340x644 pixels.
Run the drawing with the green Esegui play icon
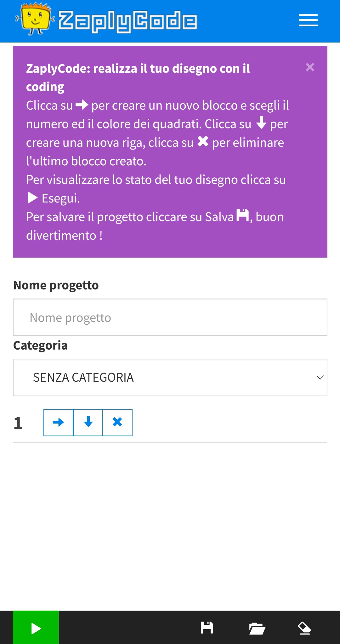[x=36, y=627]
